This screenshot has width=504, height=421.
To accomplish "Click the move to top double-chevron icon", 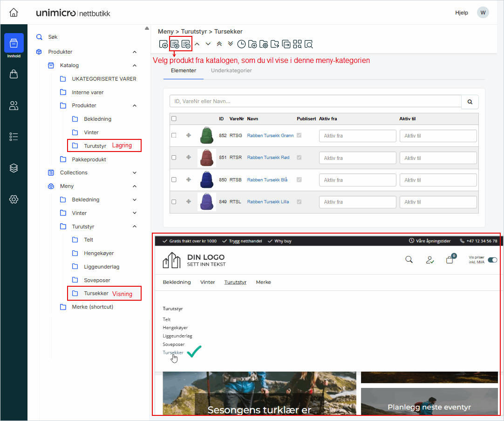I will (219, 44).
